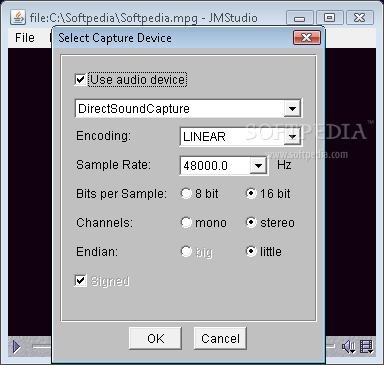Open the DirectSoundCapture device dropdown
The height and width of the screenshot is (365, 384).
coord(292,109)
